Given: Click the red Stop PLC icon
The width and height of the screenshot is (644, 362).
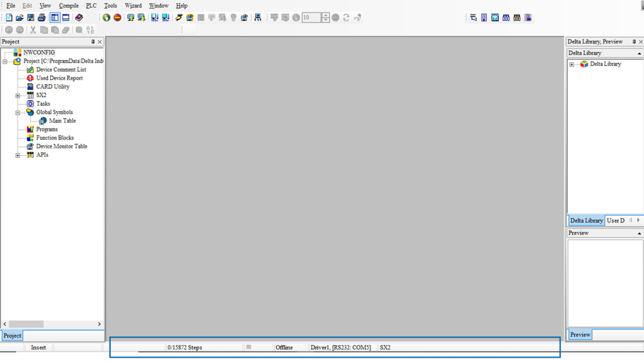Looking at the screenshot, I should [118, 18].
